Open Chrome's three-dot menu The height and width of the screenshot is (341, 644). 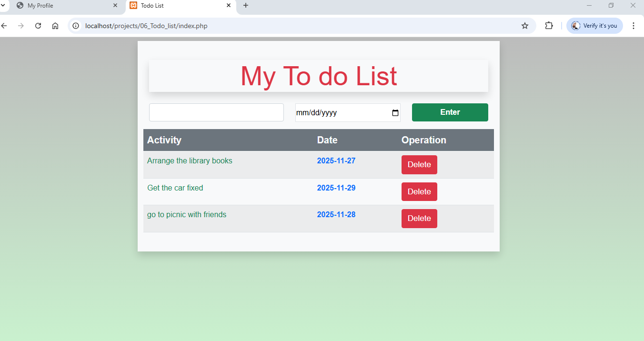[633, 26]
